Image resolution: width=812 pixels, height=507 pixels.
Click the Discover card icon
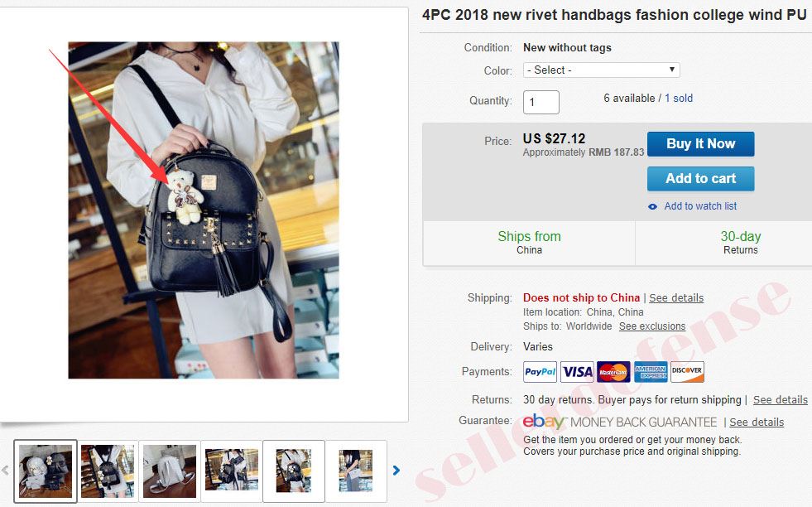[x=687, y=372]
